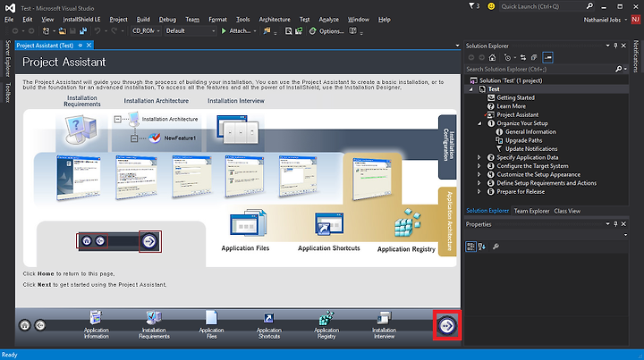Screen dimensions: 644x360
Task: Open Installation Interview step in bottom bar
Action: 384,325
